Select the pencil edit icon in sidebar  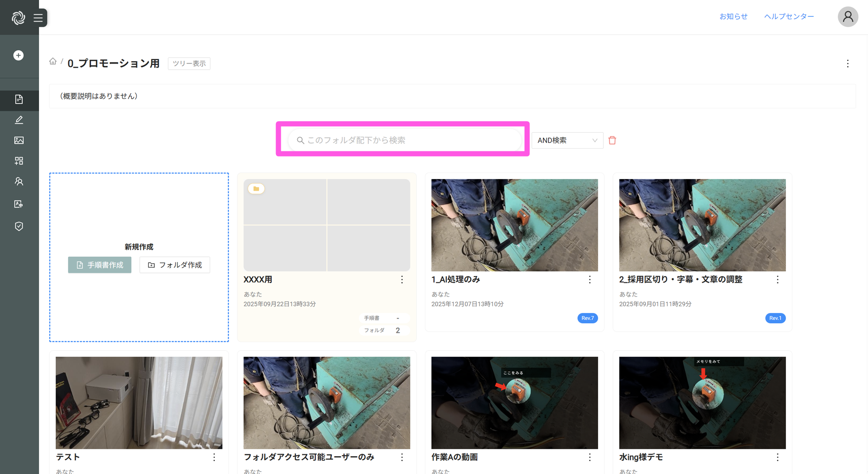[19, 120]
